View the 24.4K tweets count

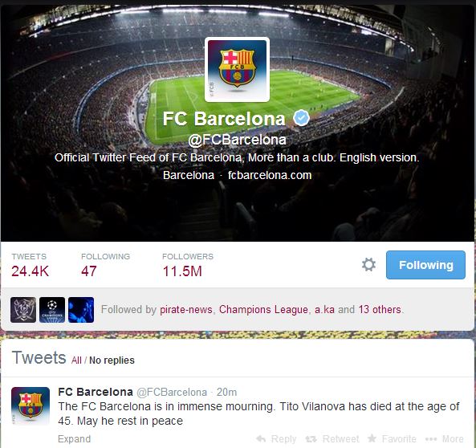(30, 271)
